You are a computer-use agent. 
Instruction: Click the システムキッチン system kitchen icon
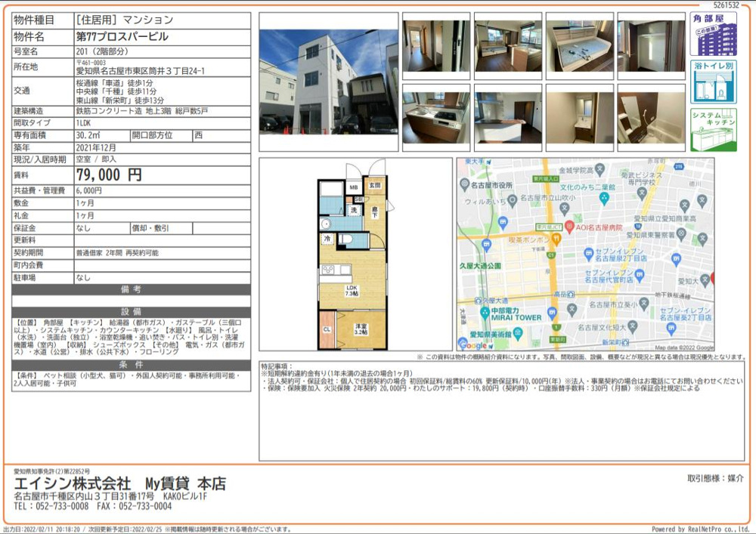coord(713,130)
